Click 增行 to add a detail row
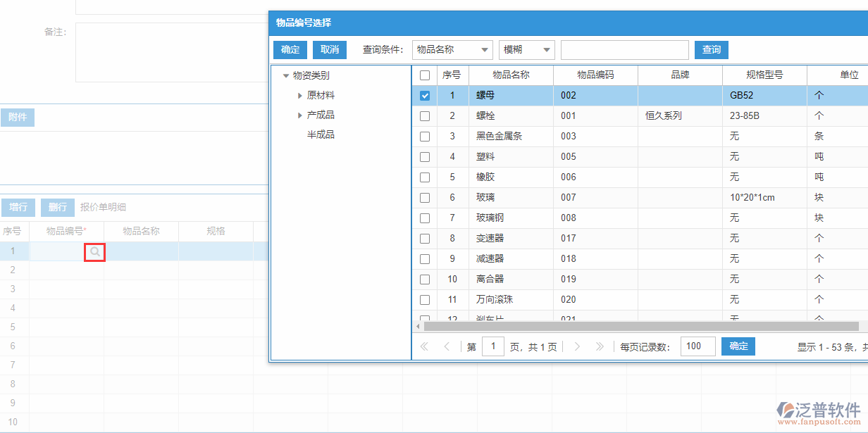 pyautogui.click(x=18, y=207)
